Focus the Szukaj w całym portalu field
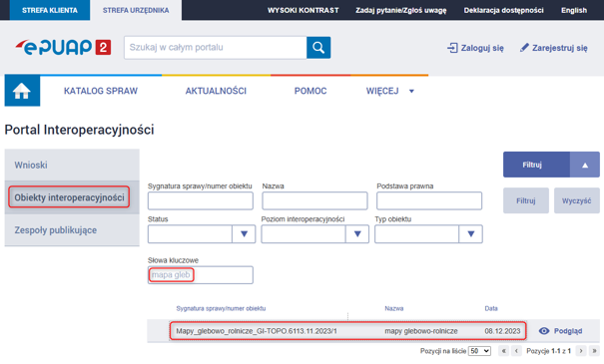Viewport: 604px width, 364px height. (x=216, y=48)
